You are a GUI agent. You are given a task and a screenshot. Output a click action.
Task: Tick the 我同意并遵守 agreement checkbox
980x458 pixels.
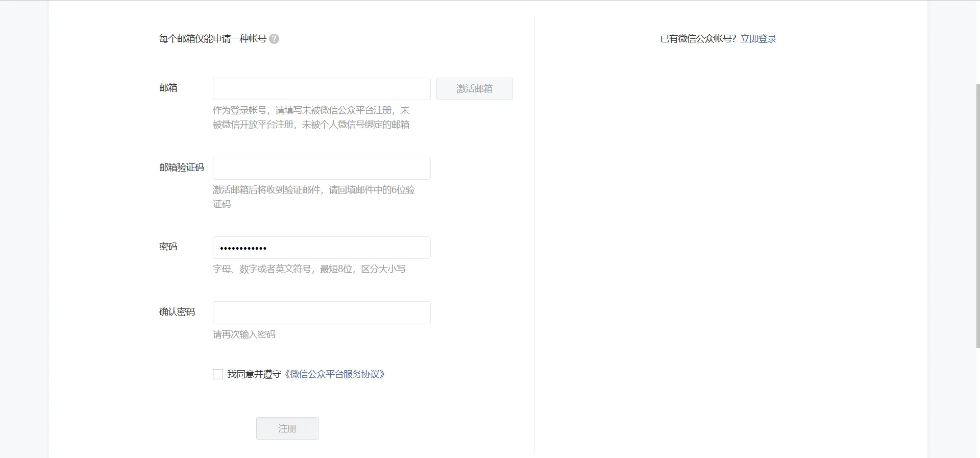click(218, 374)
